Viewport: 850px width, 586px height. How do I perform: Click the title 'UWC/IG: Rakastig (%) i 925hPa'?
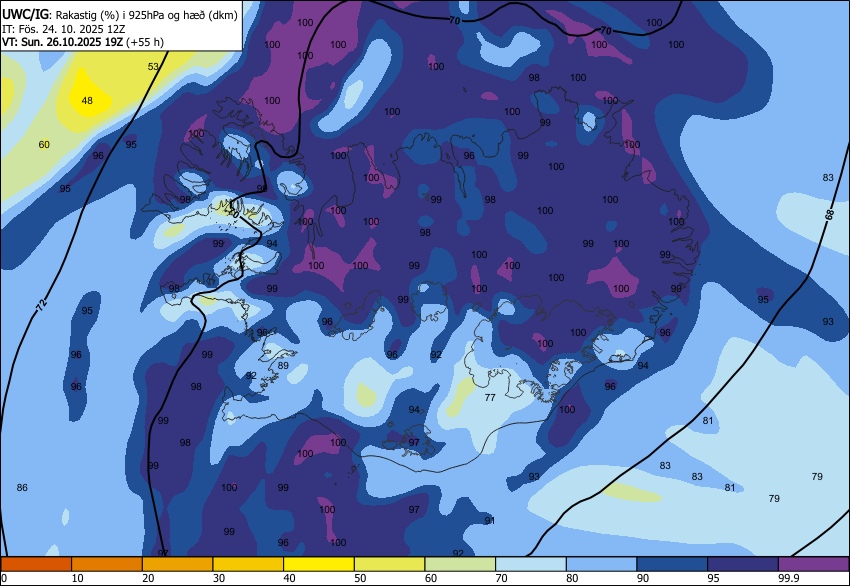(x=120, y=15)
